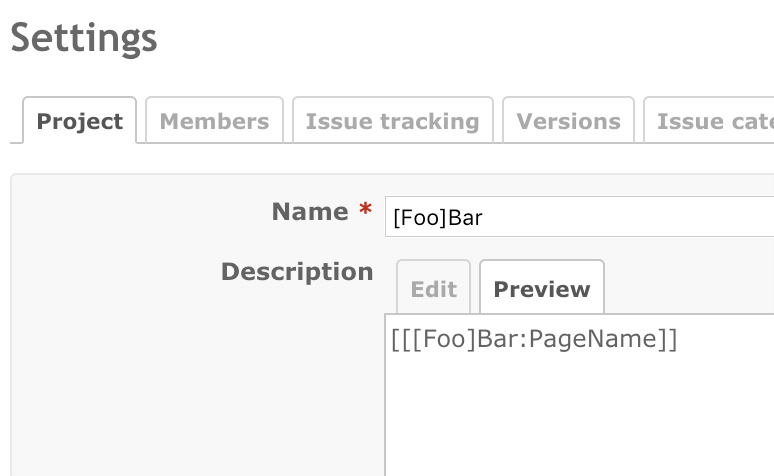Click the closing brackets ending the preview text

coord(668,340)
